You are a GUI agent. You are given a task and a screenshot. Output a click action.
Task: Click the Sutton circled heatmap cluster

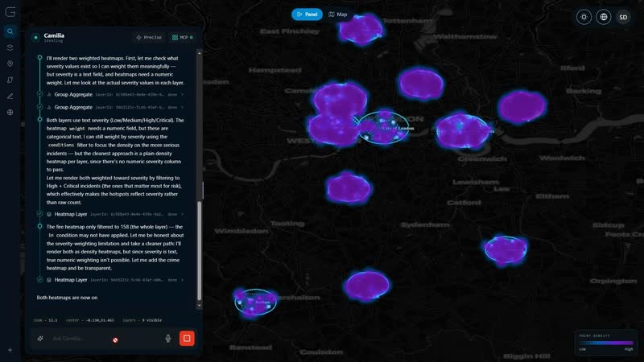click(x=255, y=302)
